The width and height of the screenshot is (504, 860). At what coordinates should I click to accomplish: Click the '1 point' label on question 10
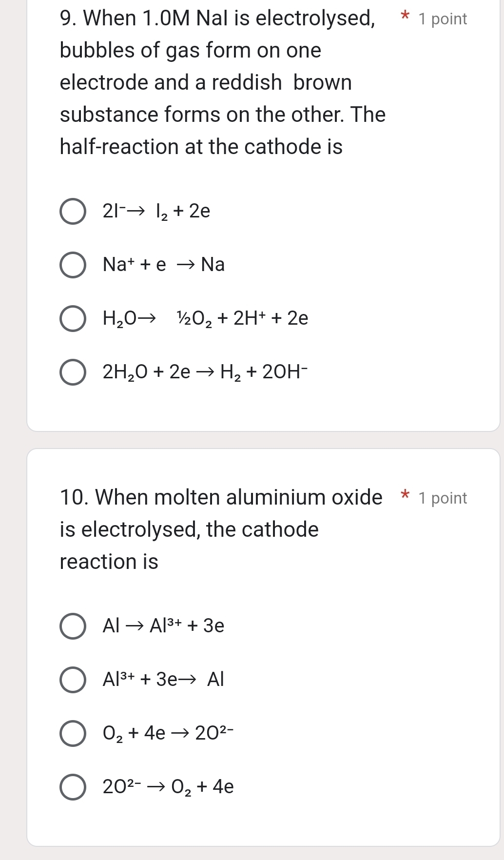(443, 498)
